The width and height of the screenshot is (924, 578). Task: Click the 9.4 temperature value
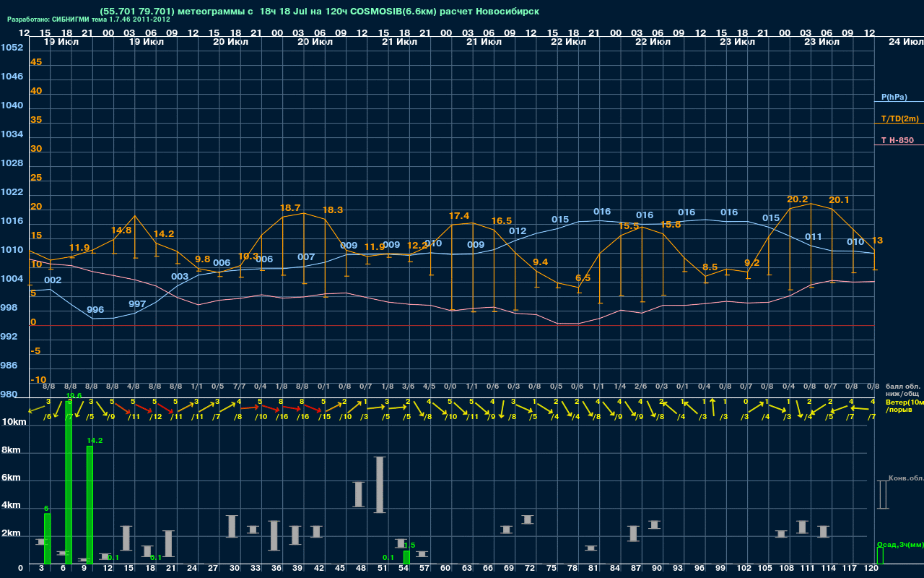(540, 262)
